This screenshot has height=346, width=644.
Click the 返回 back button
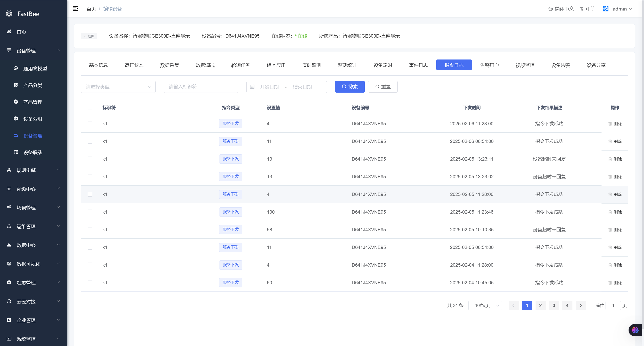coord(89,36)
